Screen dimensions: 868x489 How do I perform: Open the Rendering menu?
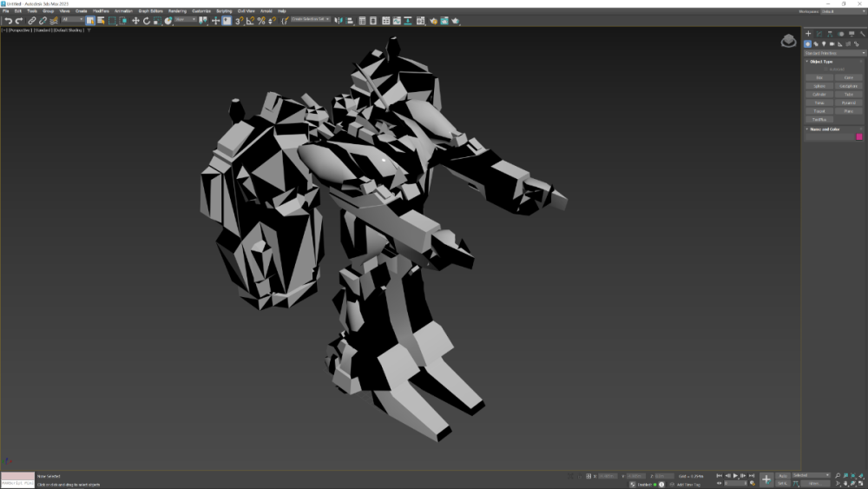point(177,11)
